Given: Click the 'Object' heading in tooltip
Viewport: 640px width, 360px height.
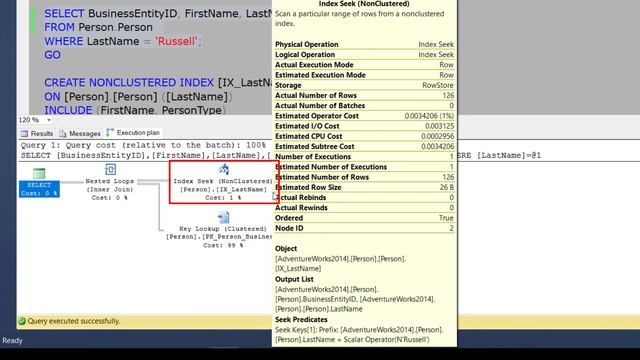Looking at the screenshot, I should (x=286, y=249).
